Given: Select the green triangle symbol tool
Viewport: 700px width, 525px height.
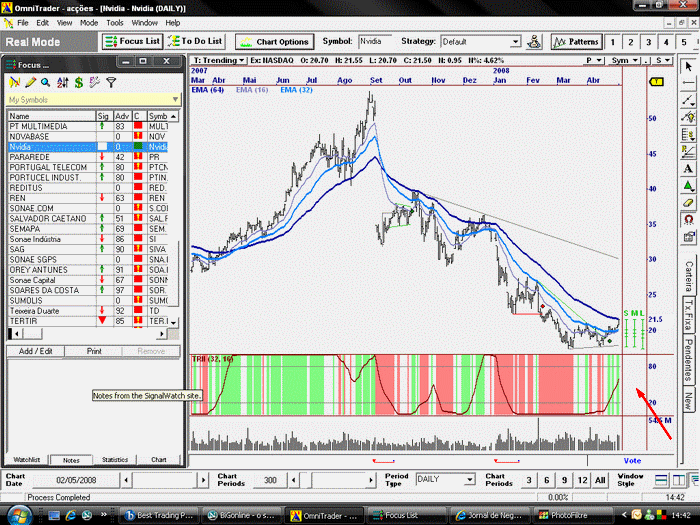Looking at the screenshot, I should pyautogui.click(x=688, y=186).
